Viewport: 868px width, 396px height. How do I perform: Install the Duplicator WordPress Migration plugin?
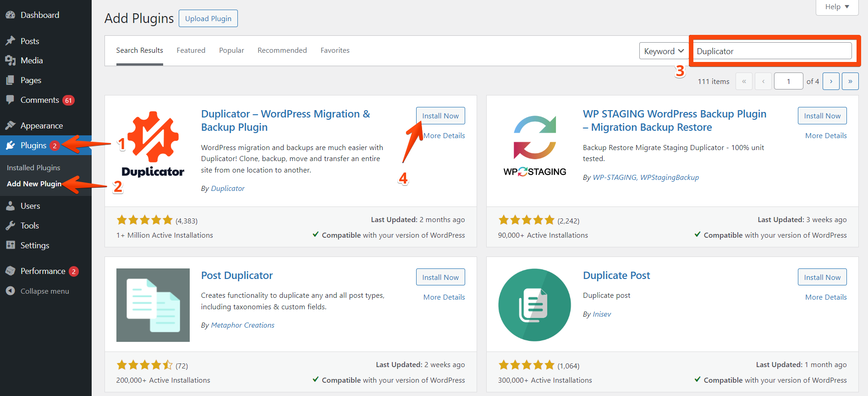pyautogui.click(x=440, y=116)
